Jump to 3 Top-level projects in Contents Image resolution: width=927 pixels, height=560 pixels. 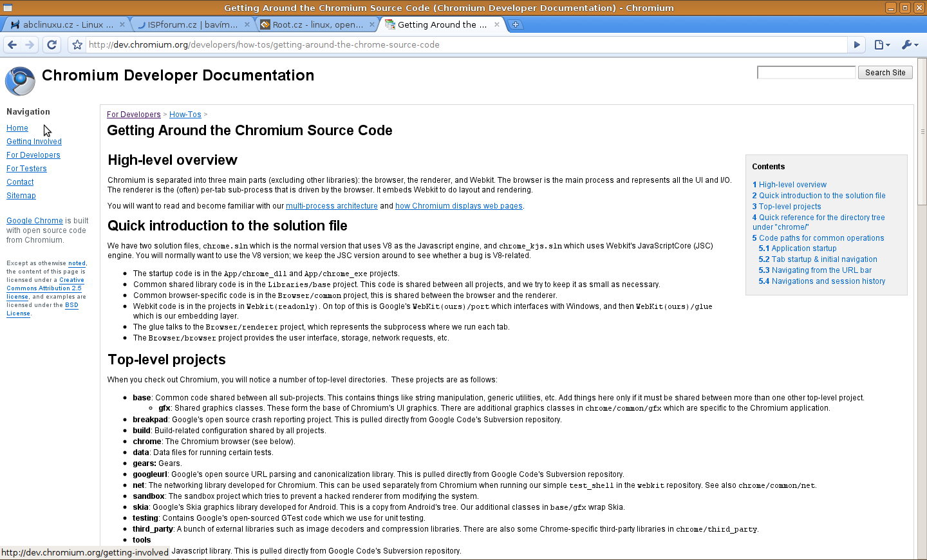(787, 207)
